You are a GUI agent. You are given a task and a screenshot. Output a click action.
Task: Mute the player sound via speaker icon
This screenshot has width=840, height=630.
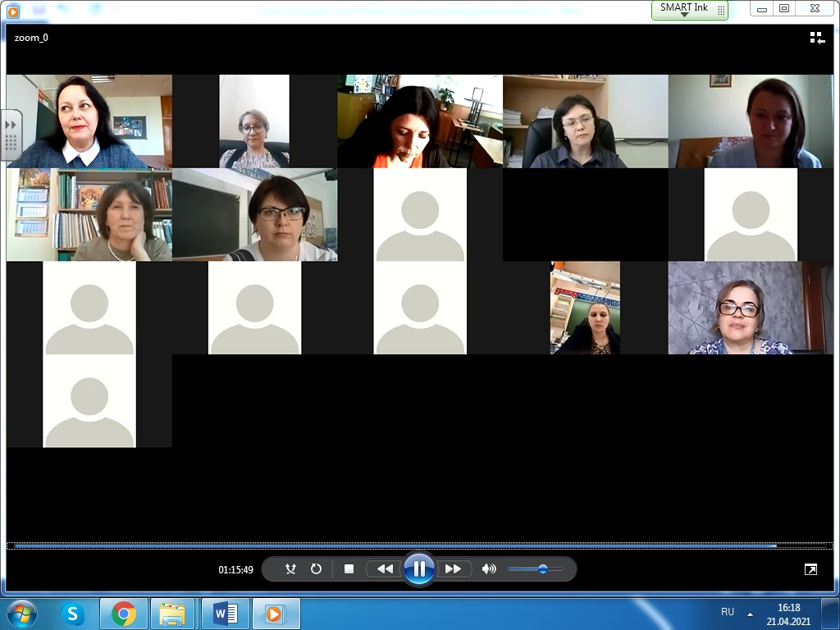[489, 568]
